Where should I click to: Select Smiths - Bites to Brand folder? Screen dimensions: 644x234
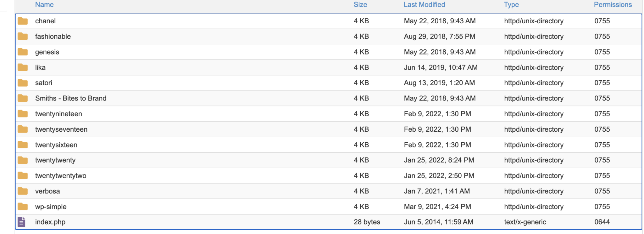[x=71, y=98]
